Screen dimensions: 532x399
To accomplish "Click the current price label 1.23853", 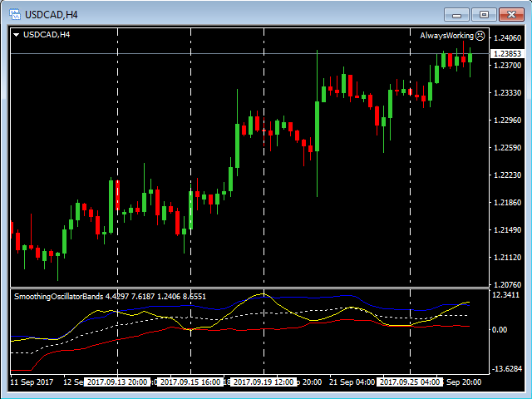I will (506, 52).
